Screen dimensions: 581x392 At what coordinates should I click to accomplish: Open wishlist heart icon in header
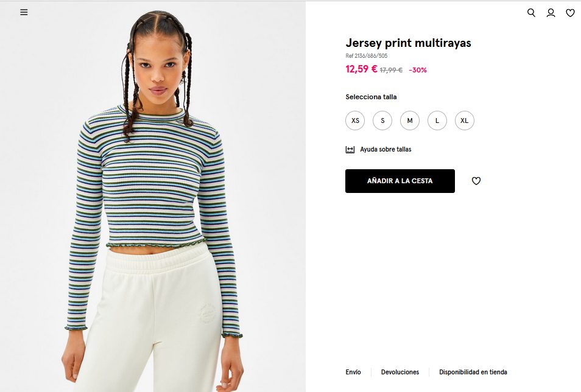tap(570, 13)
